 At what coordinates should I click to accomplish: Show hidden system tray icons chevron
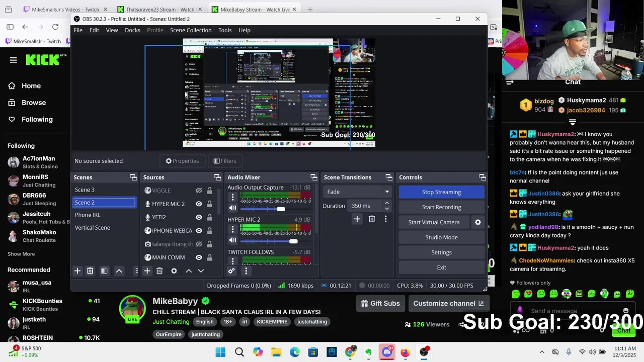542,352
